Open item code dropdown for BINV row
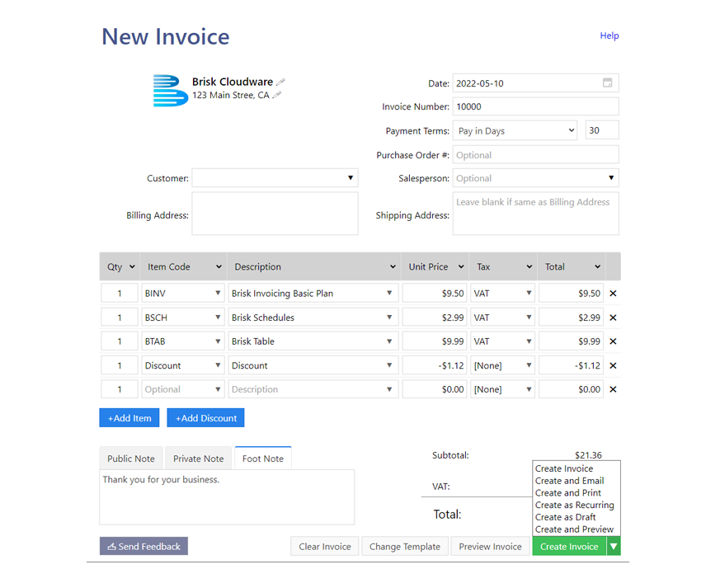This screenshot has height=588, width=706. (x=218, y=293)
